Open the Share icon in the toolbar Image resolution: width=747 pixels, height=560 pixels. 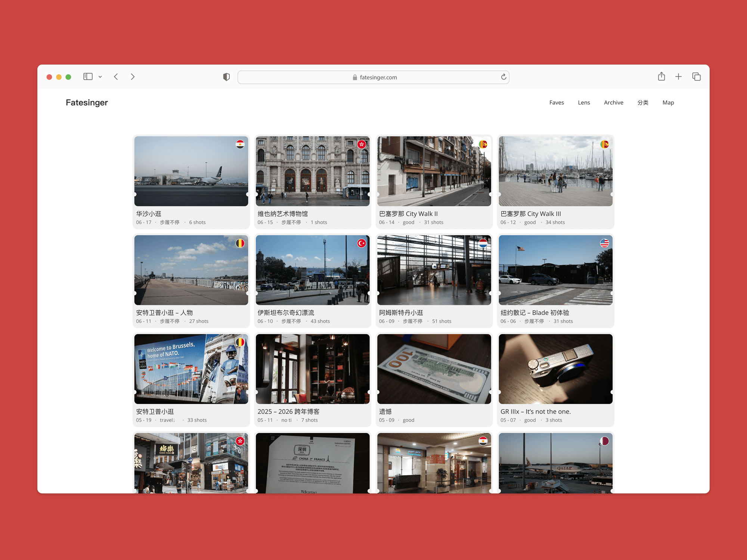pos(661,77)
